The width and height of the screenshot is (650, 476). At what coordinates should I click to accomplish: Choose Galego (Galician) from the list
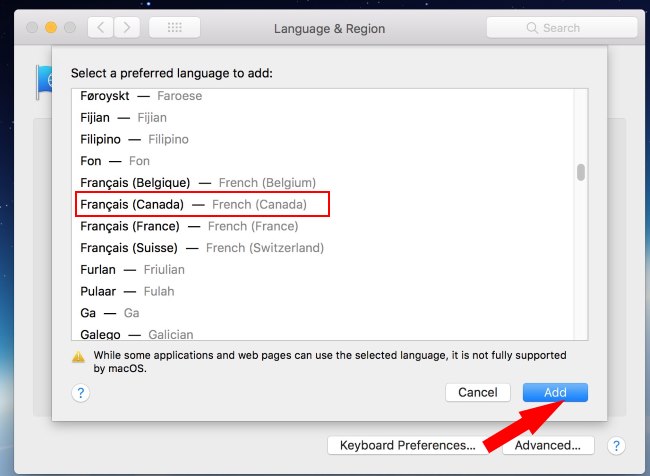(x=137, y=334)
